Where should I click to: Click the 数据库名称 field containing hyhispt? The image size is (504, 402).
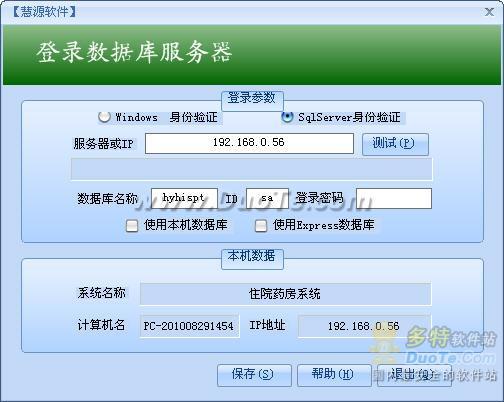point(184,198)
